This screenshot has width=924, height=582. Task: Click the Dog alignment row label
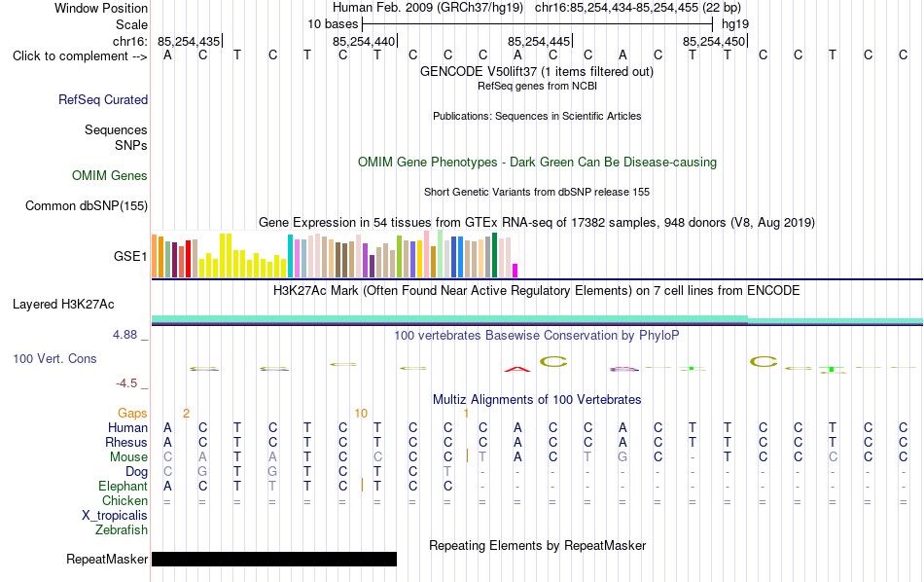136,472
